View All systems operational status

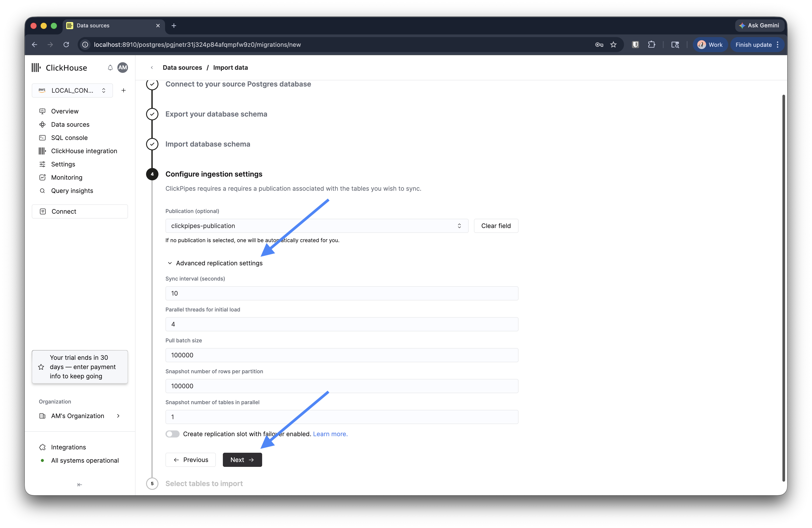(x=85, y=461)
